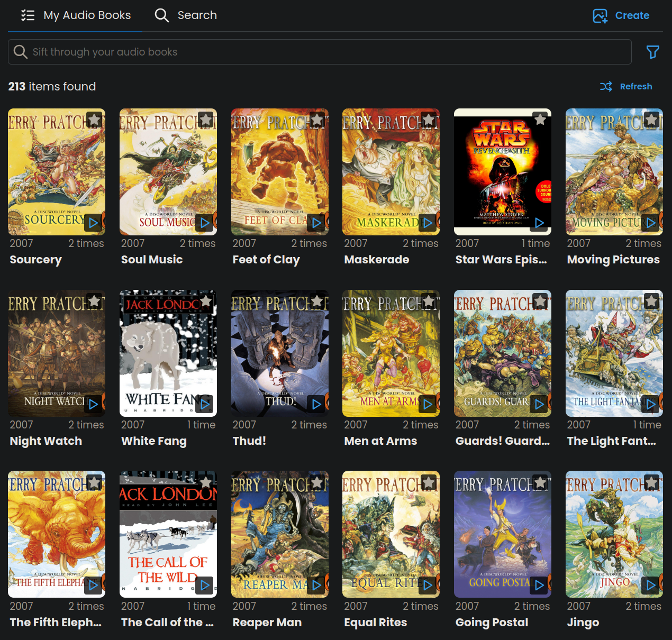Start playback of Going Postal

[x=539, y=585]
